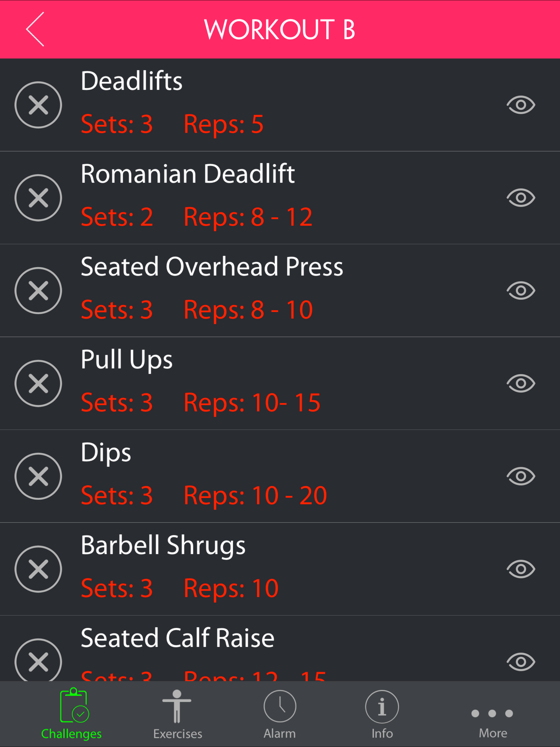
Task: Switch to the Exercises tab
Action: tap(178, 714)
